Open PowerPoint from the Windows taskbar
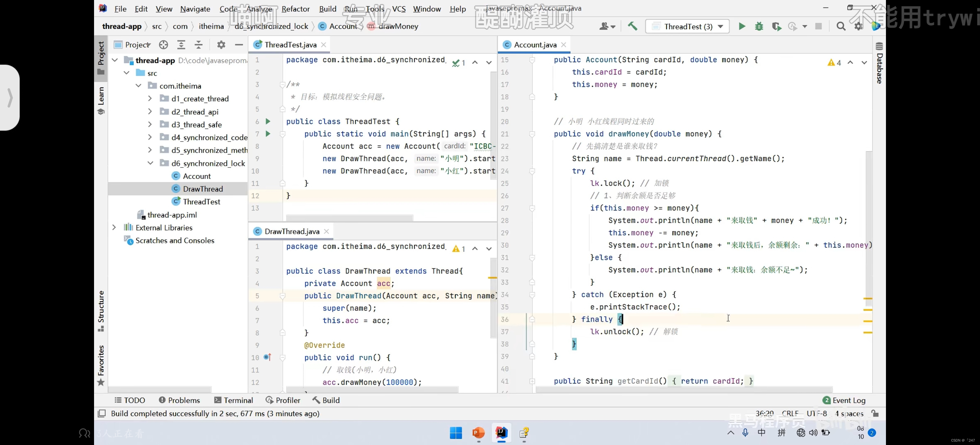The image size is (980, 445). tap(478, 432)
